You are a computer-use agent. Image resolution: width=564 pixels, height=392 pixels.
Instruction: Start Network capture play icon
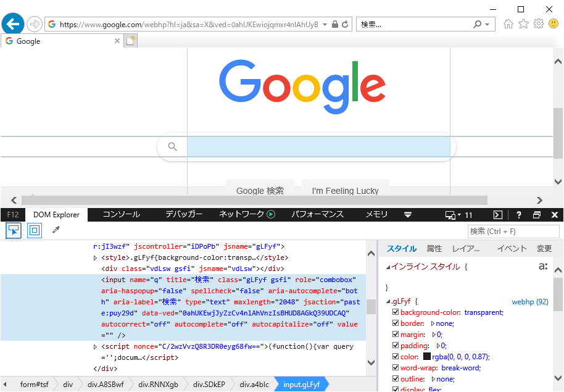click(x=271, y=215)
